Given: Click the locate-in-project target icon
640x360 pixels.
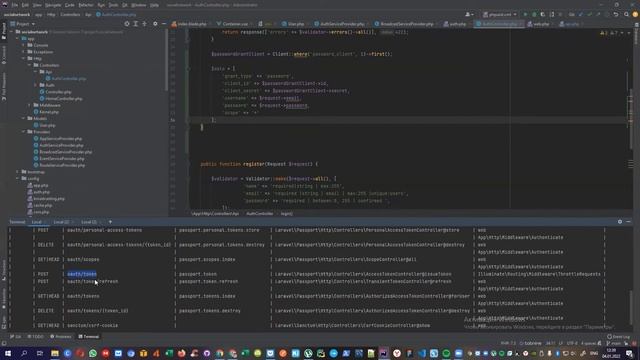Looking at the screenshot, I should click(x=127, y=24).
